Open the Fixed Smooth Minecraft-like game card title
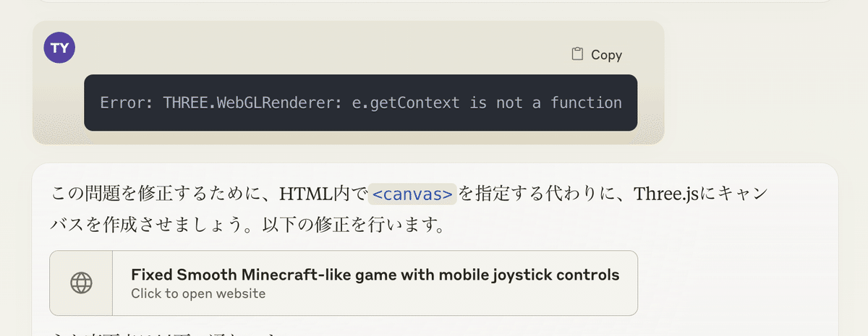Image resolution: width=868 pixels, height=336 pixels. [375, 275]
